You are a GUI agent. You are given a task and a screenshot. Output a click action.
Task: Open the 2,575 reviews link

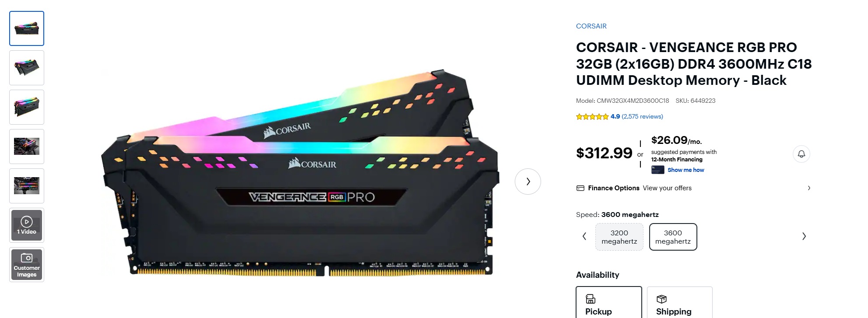click(642, 116)
